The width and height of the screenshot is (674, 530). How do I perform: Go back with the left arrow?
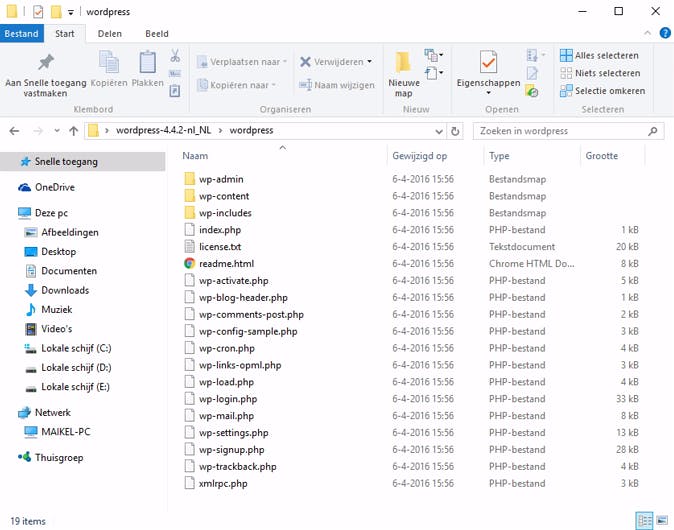14,131
